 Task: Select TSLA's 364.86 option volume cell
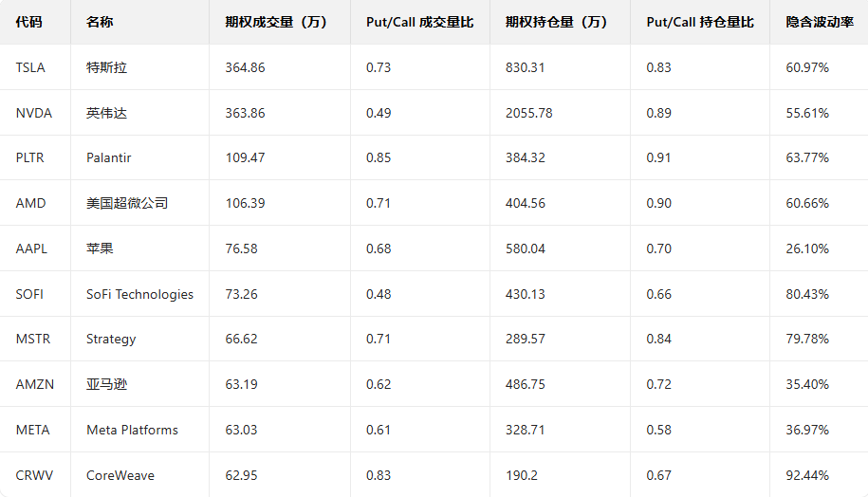click(246, 67)
